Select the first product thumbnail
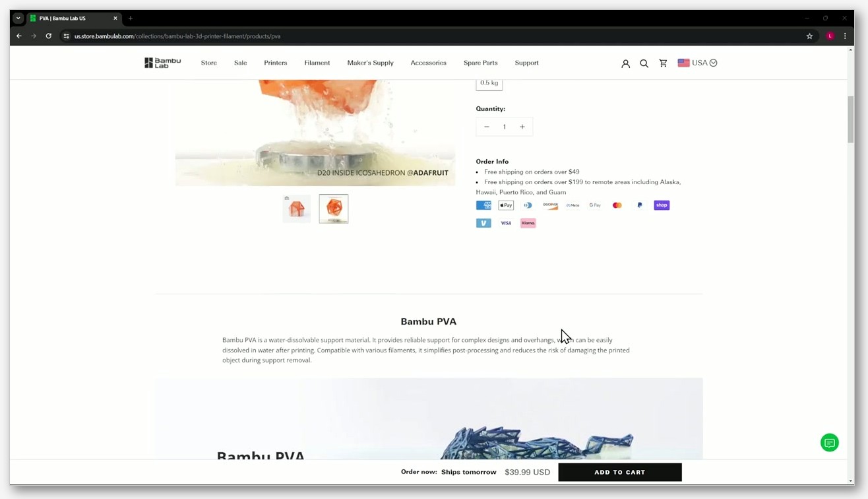The image size is (868, 499). (296, 209)
